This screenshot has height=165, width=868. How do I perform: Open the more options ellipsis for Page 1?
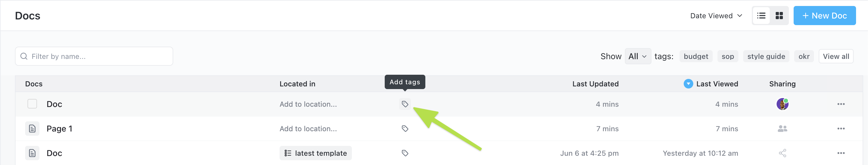[841, 129]
